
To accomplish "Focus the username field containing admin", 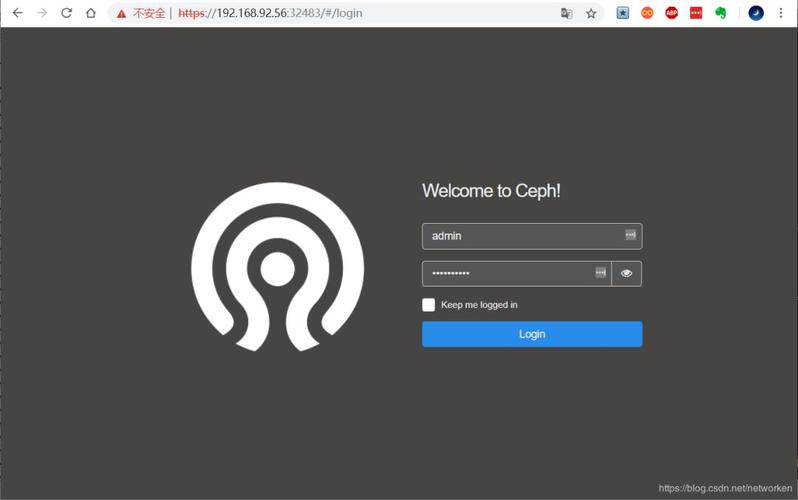I will 532,236.
